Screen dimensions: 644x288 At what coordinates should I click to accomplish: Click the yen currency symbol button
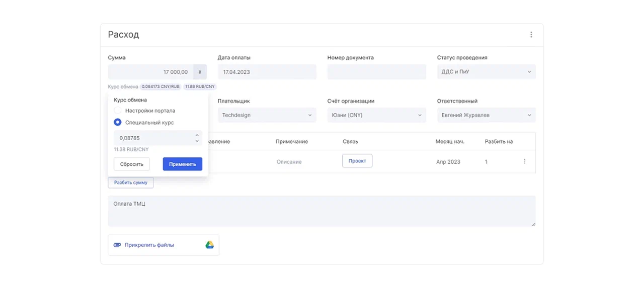(200, 72)
